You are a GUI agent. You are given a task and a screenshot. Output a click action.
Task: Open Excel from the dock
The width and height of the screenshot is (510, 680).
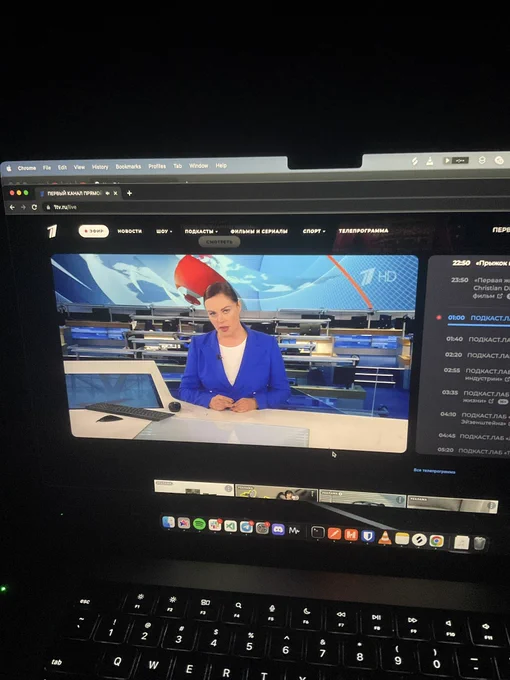[x=231, y=526]
